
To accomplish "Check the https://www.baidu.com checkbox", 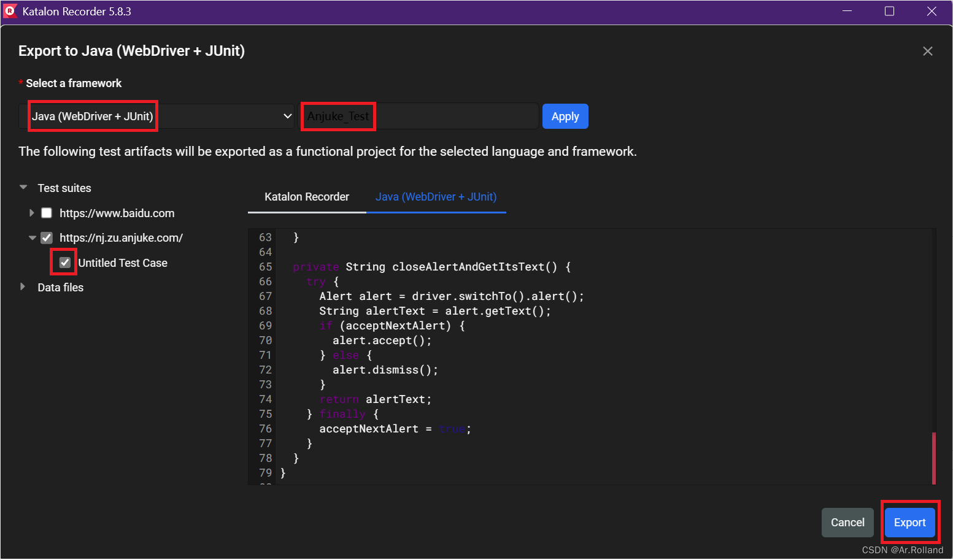I will [x=46, y=213].
